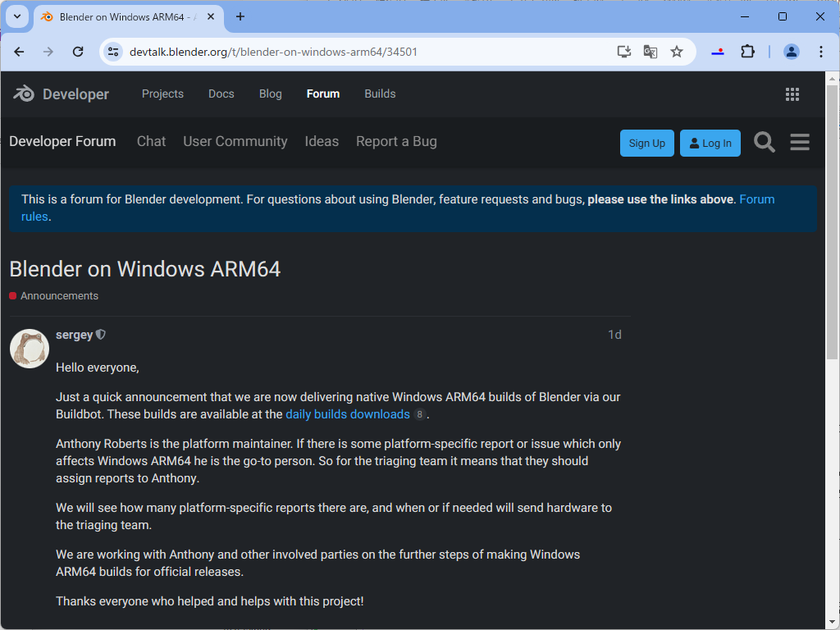
Task: Open the Blender apps grid icon
Action: [792, 94]
